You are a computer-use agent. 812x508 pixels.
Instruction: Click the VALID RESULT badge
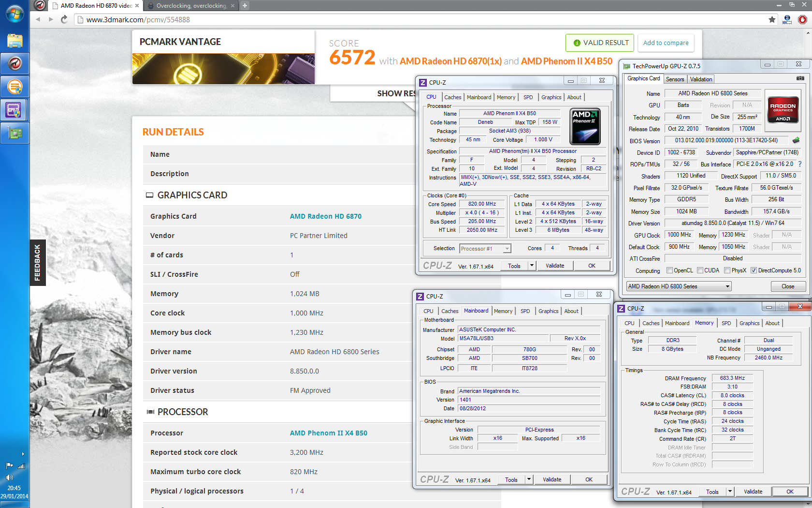600,43
